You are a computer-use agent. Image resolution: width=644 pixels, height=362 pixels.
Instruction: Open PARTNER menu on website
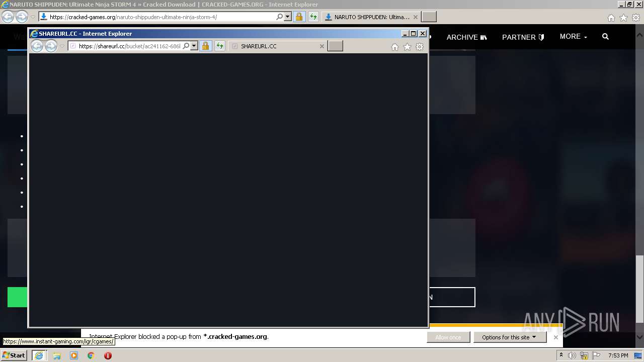[x=523, y=37]
